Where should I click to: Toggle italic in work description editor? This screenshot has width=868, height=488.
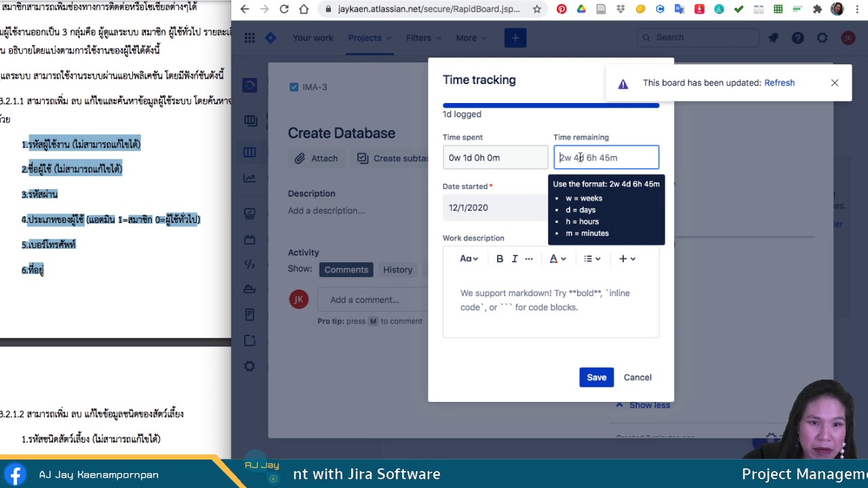pos(515,258)
